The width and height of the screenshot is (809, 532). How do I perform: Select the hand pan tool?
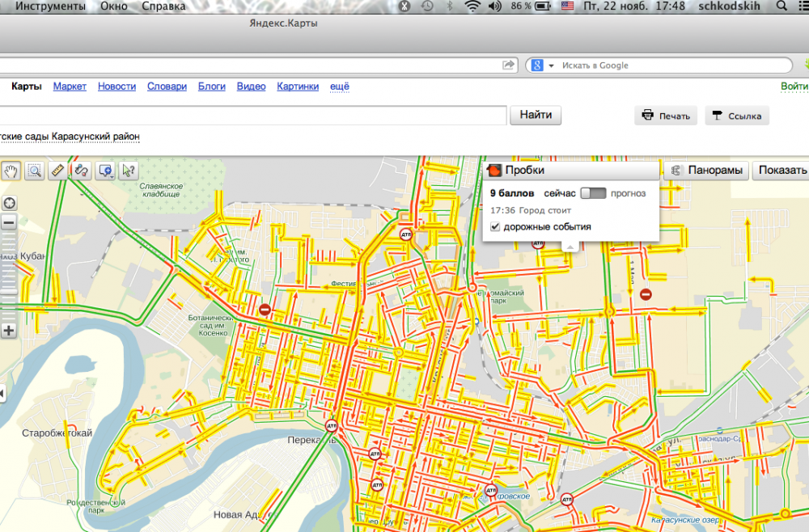[11, 171]
